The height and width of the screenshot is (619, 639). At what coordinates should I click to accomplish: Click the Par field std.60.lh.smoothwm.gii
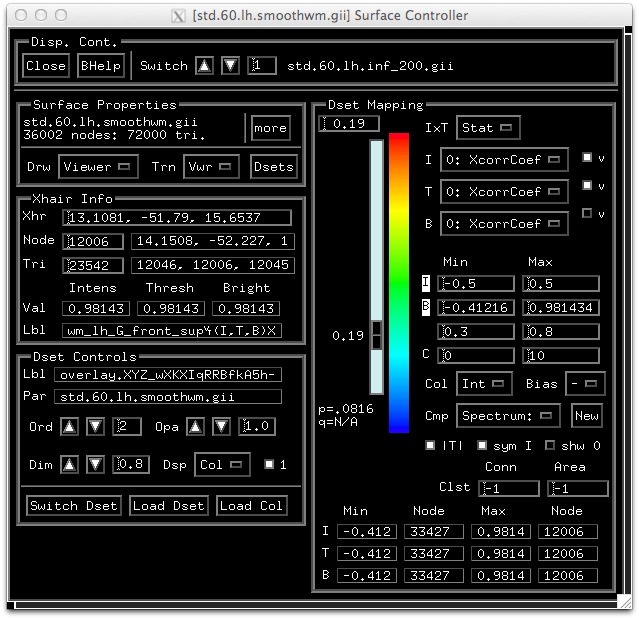[x=167, y=397]
